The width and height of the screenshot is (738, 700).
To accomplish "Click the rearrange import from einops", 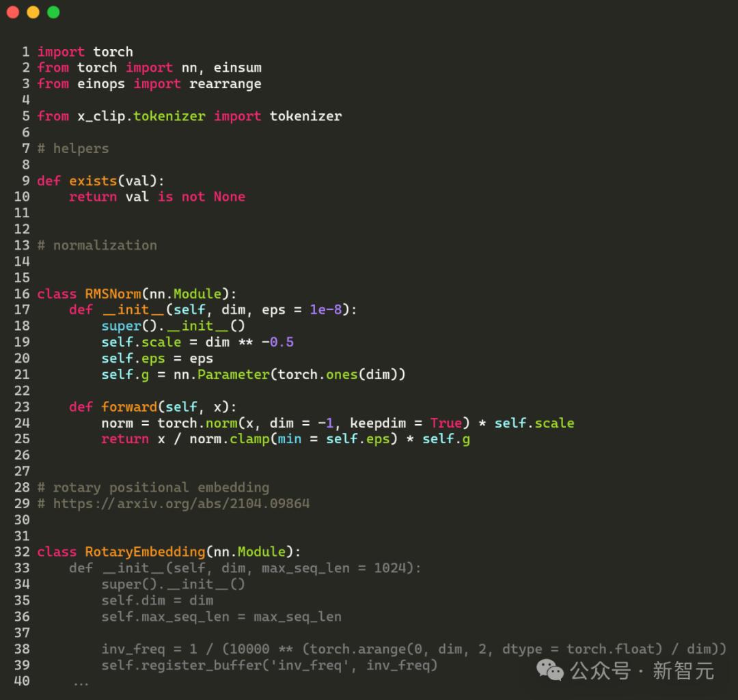I will point(225,83).
